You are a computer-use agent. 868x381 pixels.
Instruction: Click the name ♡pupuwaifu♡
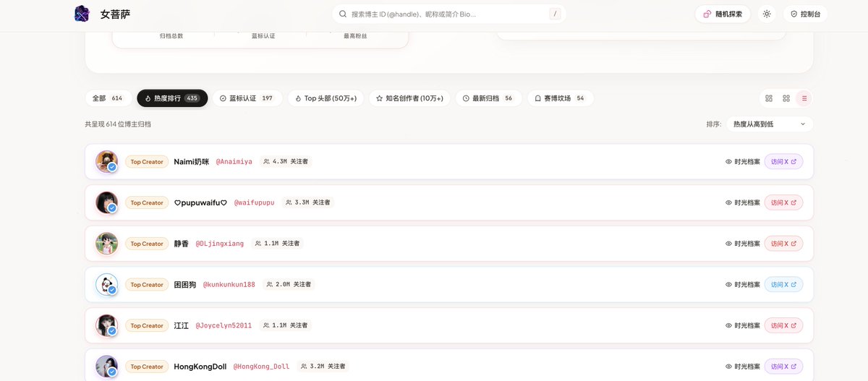coord(201,203)
